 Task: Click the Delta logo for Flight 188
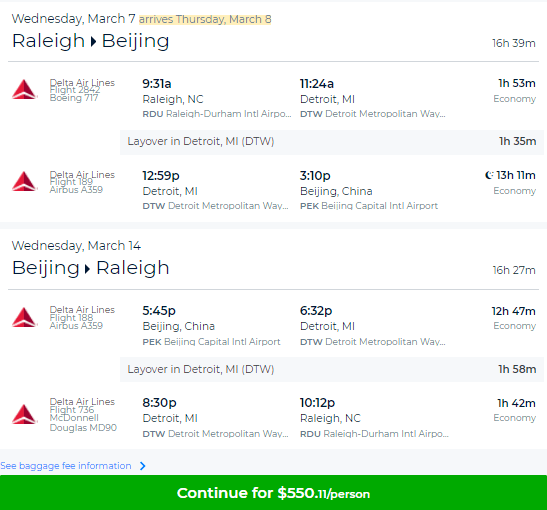click(x=24, y=317)
